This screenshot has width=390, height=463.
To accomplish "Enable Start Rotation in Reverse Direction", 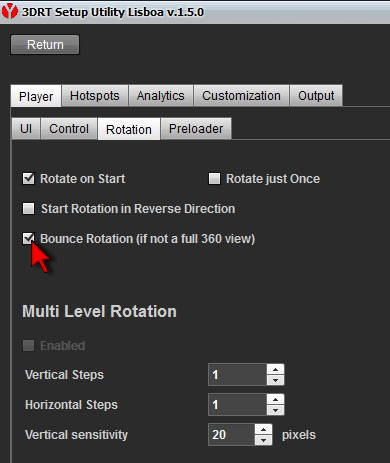I will pos(28,209).
